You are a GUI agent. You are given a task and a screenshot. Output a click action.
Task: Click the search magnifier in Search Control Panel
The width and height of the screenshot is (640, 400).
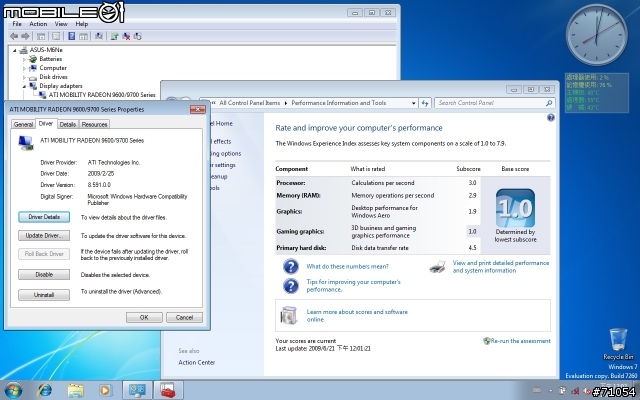click(x=549, y=103)
